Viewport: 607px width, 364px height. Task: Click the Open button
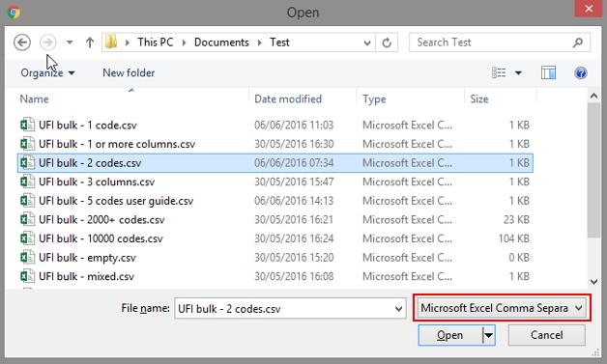450,335
